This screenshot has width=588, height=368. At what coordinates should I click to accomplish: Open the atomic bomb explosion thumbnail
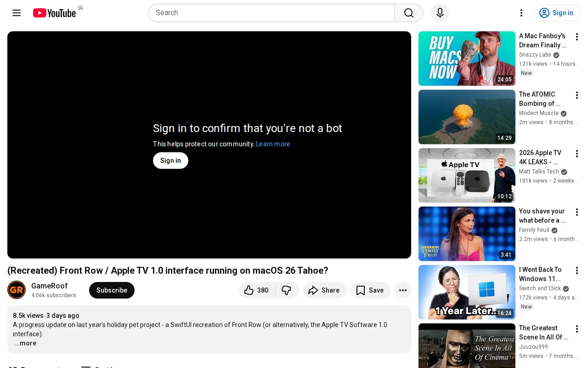[467, 117]
